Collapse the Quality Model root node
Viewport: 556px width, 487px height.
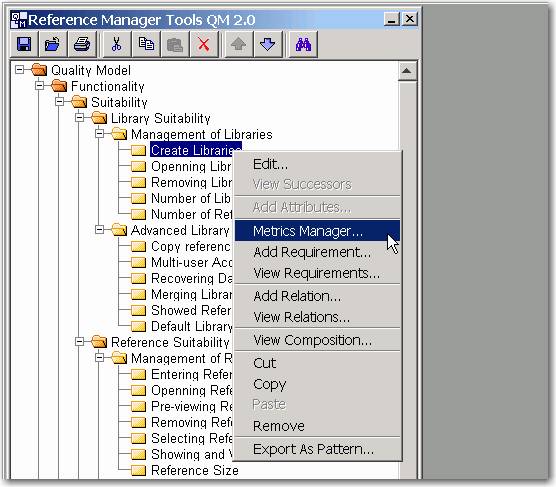pos(20,69)
